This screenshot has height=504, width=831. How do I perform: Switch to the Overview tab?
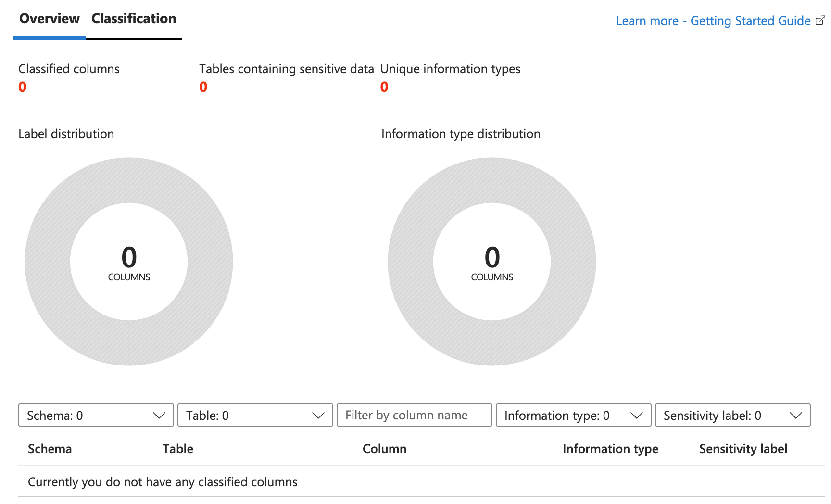pyautogui.click(x=49, y=19)
